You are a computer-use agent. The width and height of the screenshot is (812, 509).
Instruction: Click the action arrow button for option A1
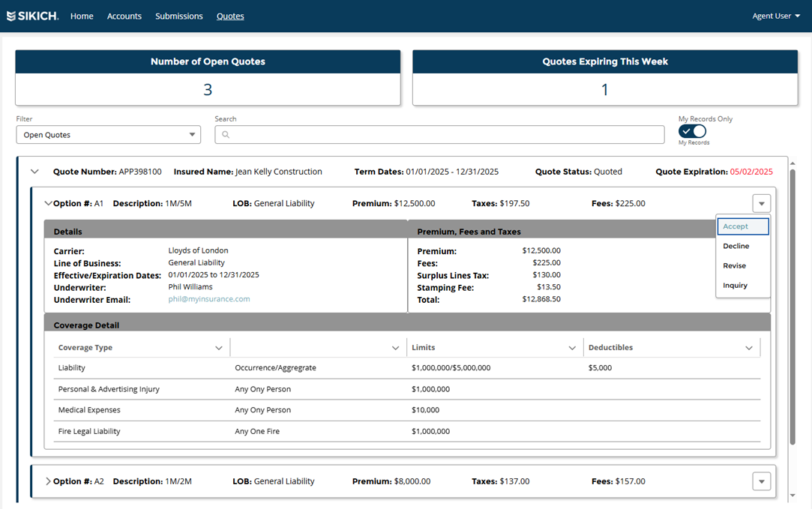761,203
